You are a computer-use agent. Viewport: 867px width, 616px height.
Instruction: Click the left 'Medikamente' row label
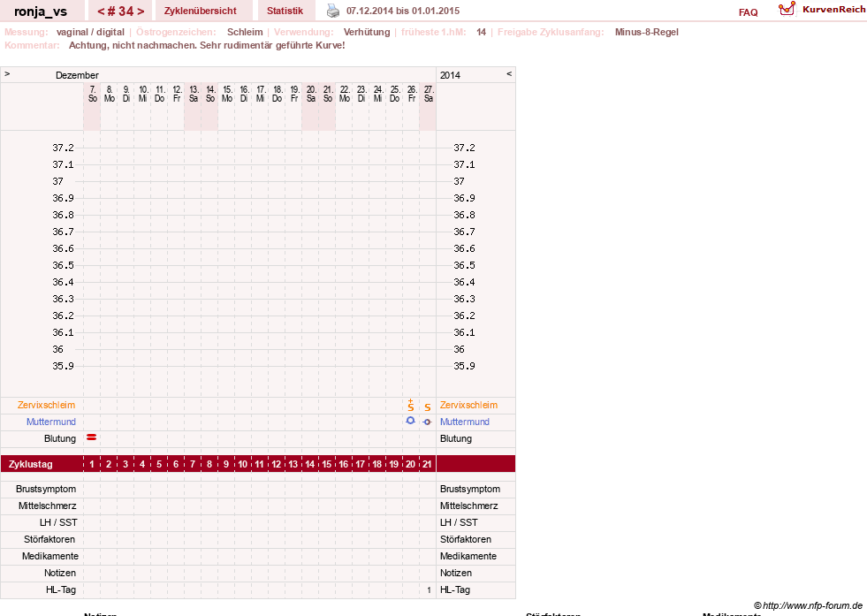click(x=50, y=556)
